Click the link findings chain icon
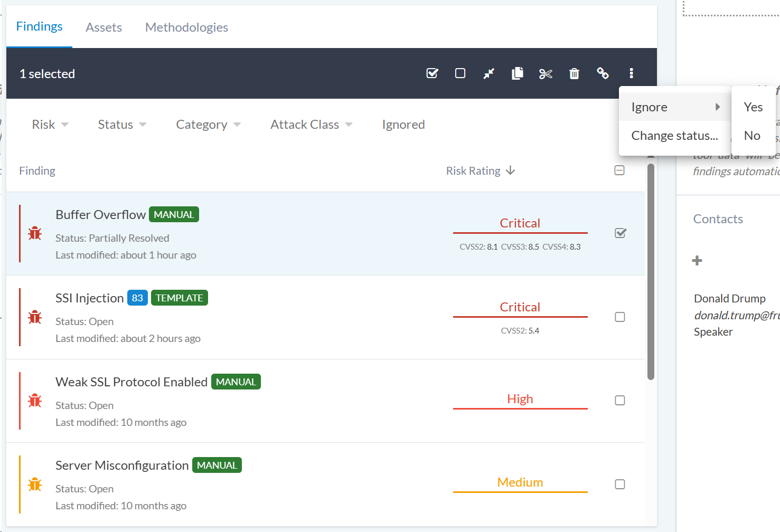 click(x=603, y=73)
